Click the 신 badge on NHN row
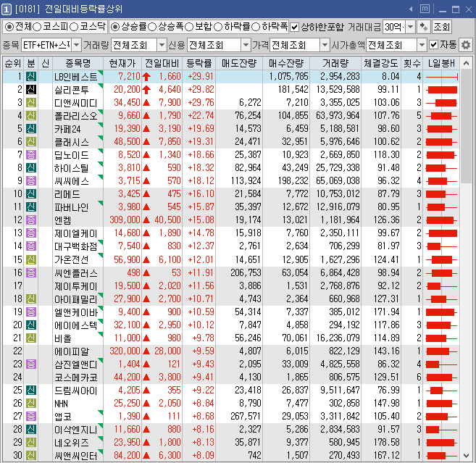This screenshot has width=476, height=463. pyautogui.click(x=31, y=403)
